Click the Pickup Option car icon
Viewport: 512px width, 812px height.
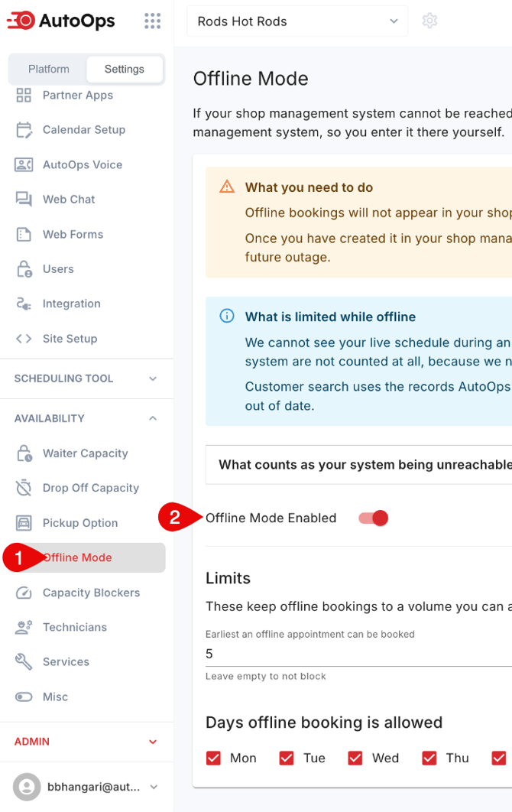24,523
